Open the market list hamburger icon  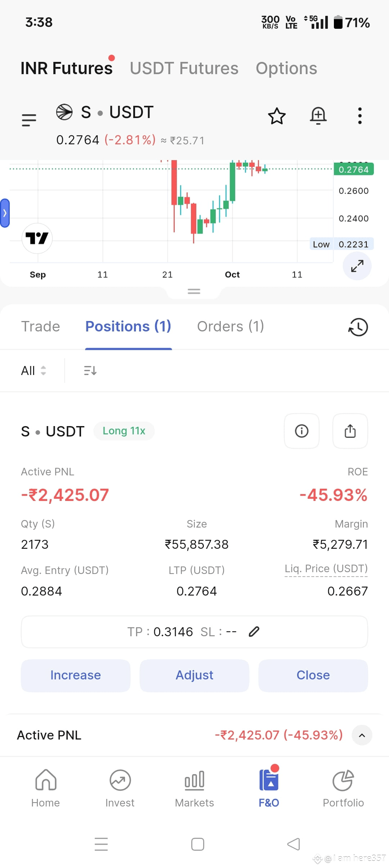[x=29, y=120]
